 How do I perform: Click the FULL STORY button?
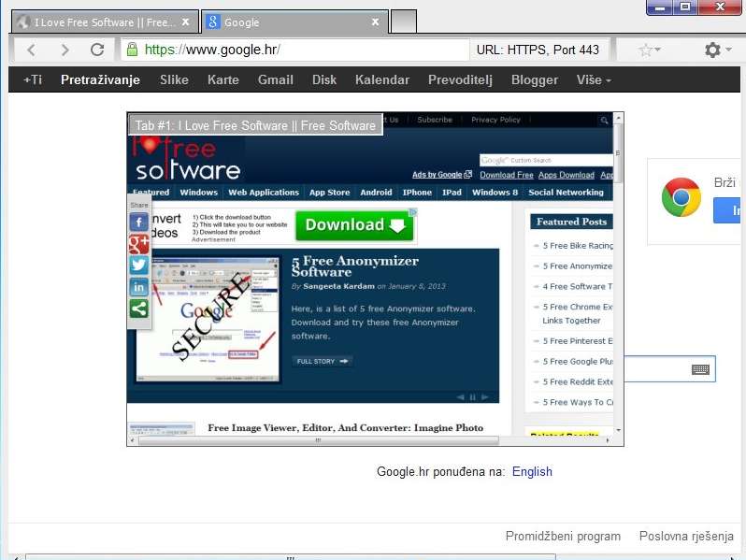(323, 361)
